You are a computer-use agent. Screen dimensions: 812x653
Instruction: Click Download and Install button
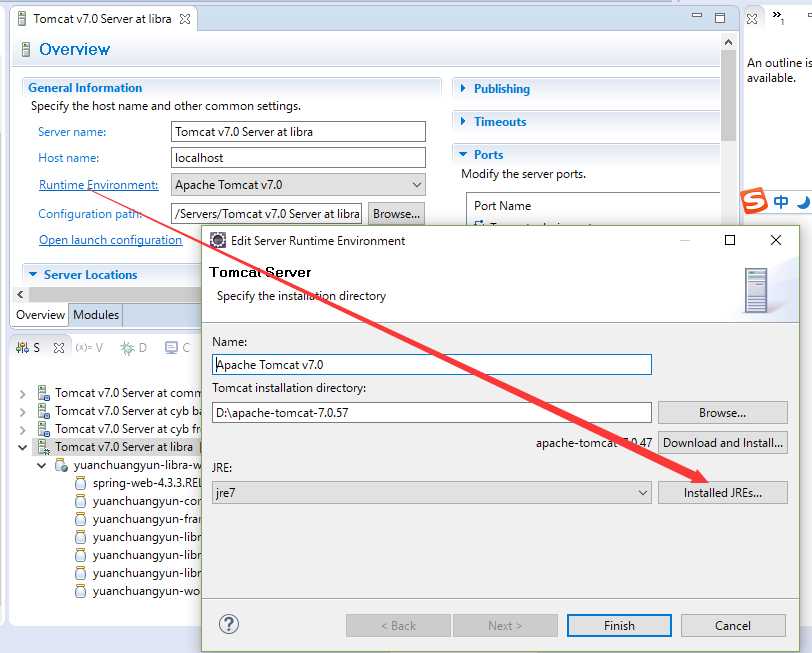pos(722,443)
